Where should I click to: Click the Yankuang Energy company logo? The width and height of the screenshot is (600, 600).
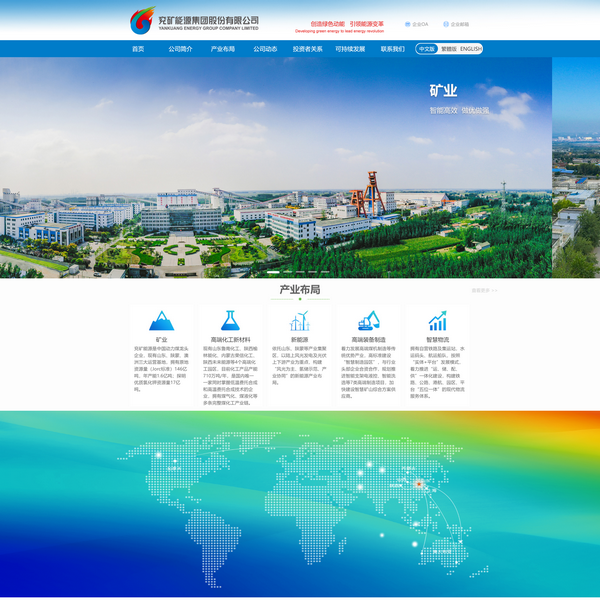coord(194,21)
